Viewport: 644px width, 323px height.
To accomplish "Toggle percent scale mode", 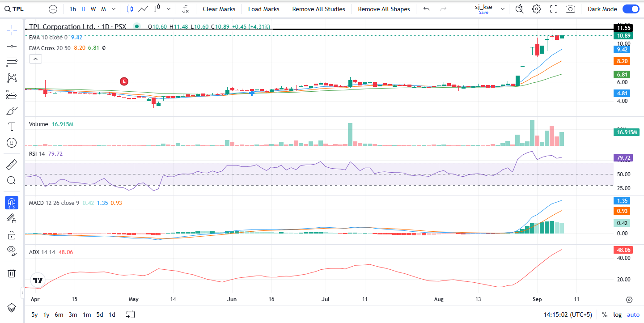I will click(605, 314).
